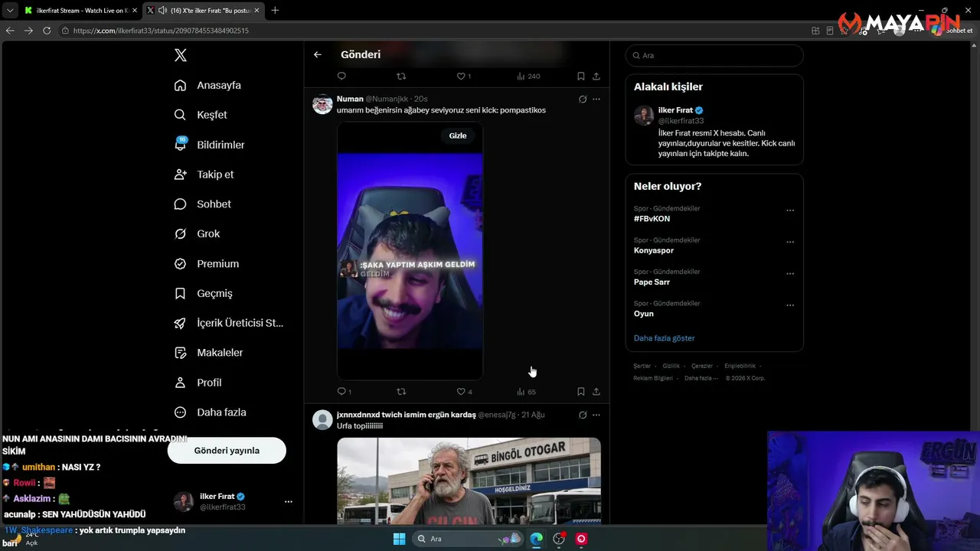Open the Gizlilik footer link
This screenshot has height=551, width=980.
[671, 366]
